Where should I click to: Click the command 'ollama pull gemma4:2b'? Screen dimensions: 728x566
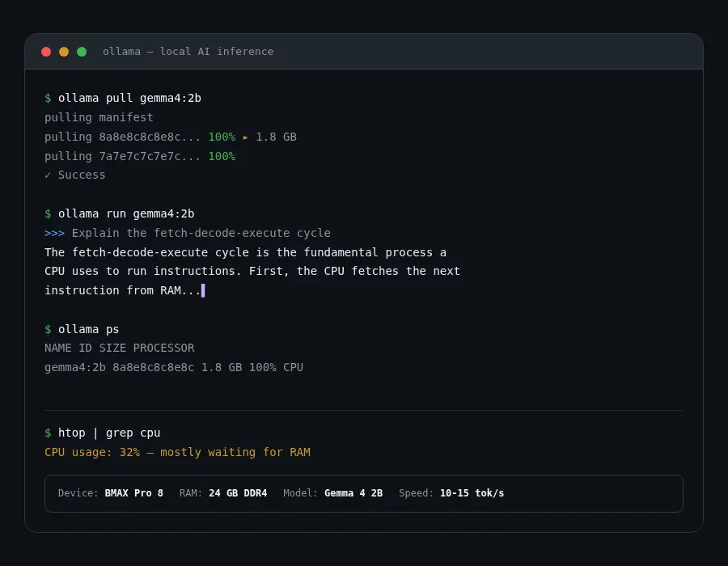point(129,99)
